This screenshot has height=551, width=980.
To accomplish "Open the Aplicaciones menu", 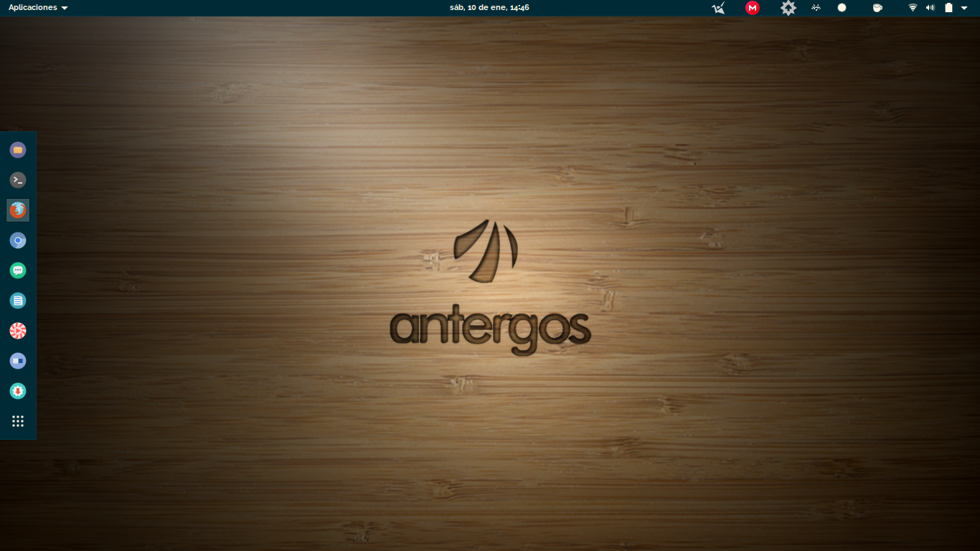I will pos(38,7).
